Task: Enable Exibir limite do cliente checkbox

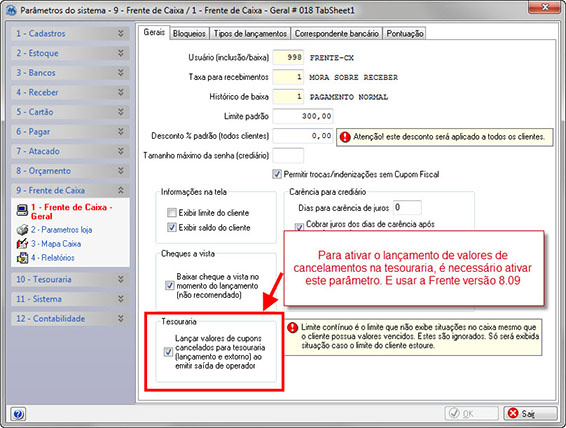Action: tap(171, 213)
